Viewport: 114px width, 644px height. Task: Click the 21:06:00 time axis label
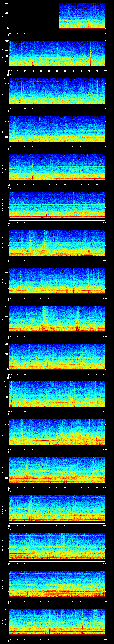click(9, 109)
